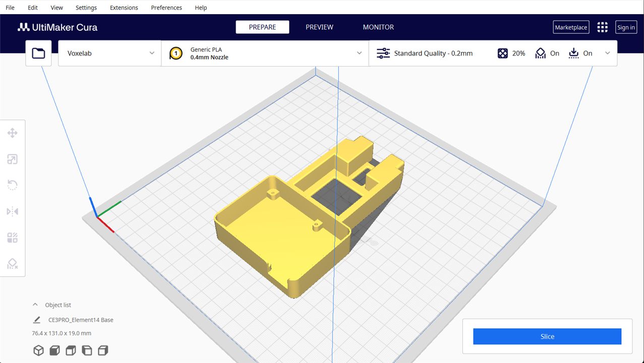Click the Slice button
Image resolution: width=644 pixels, height=363 pixels.
(x=547, y=336)
